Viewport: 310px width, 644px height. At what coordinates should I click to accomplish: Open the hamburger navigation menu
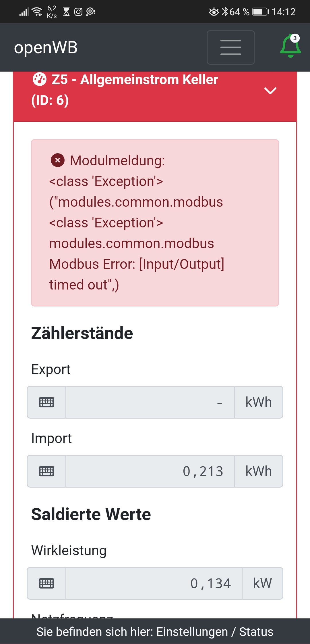point(230,47)
